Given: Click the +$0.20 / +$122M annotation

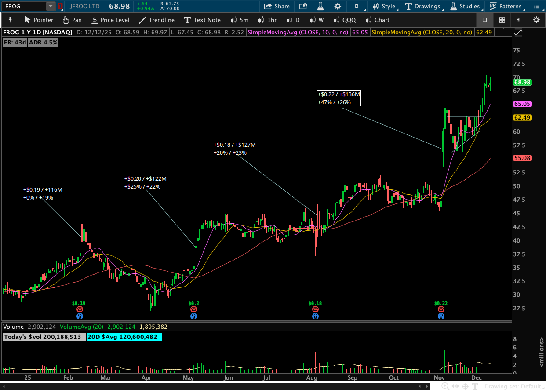Looking at the screenshot, I should coord(146,182).
